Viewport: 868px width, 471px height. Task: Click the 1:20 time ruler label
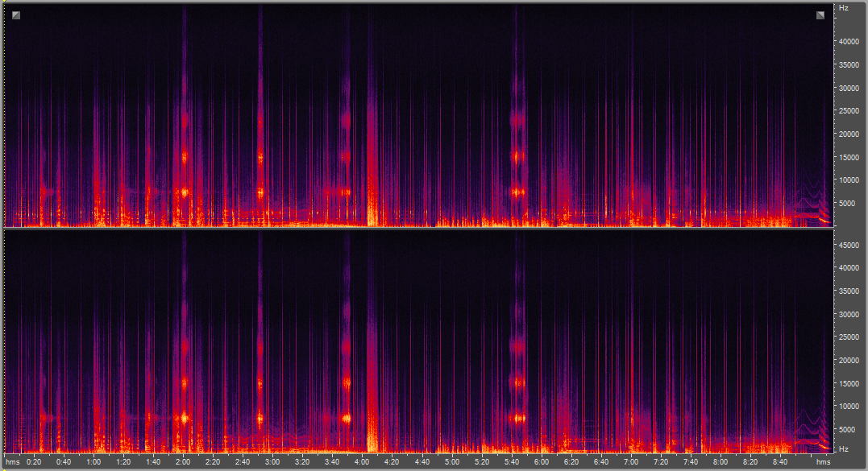[123, 462]
